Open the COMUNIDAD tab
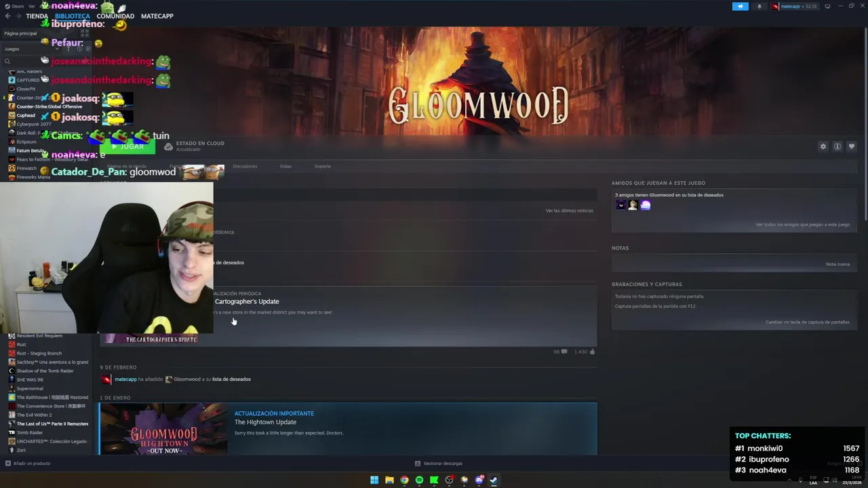 (115, 16)
